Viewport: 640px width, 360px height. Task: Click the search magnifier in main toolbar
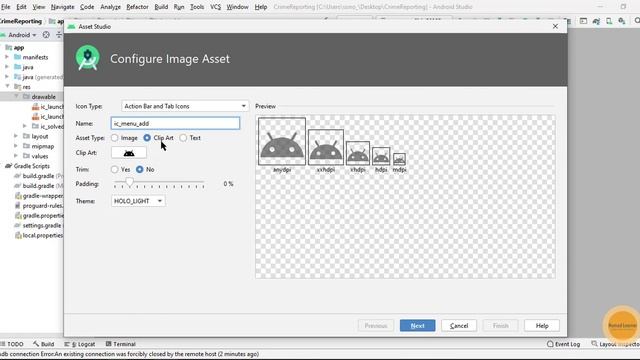click(637, 20)
